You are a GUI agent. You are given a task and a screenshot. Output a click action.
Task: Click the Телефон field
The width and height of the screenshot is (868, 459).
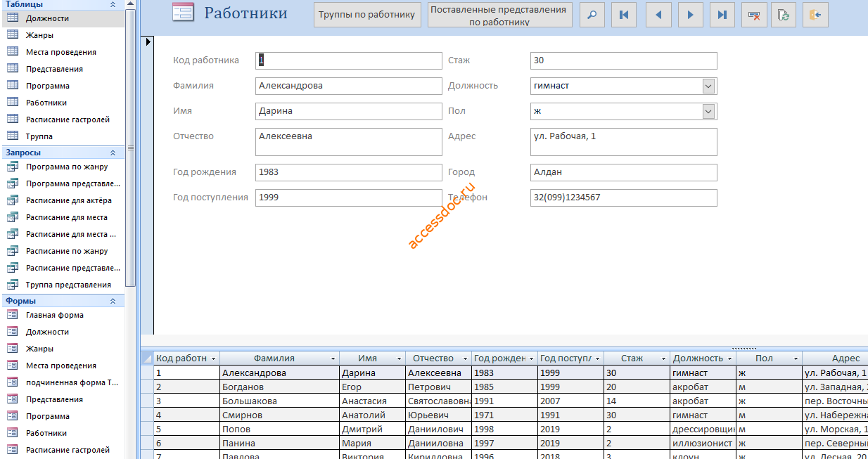coord(624,198)
